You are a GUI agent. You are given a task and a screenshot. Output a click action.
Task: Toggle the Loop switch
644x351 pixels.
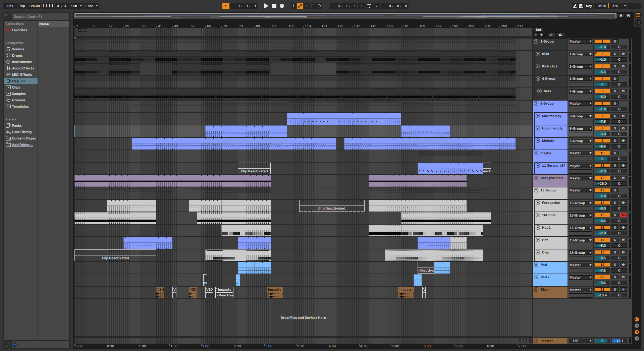tap(369, 6)
